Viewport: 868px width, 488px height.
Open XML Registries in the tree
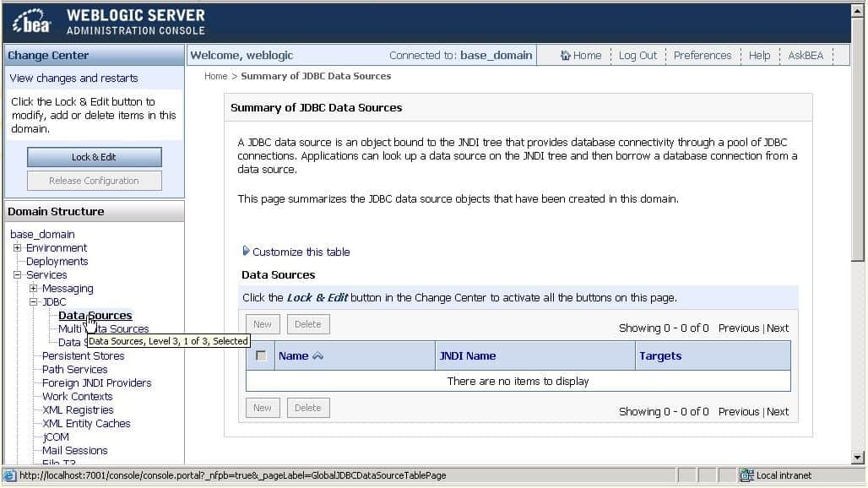(78, 410)
